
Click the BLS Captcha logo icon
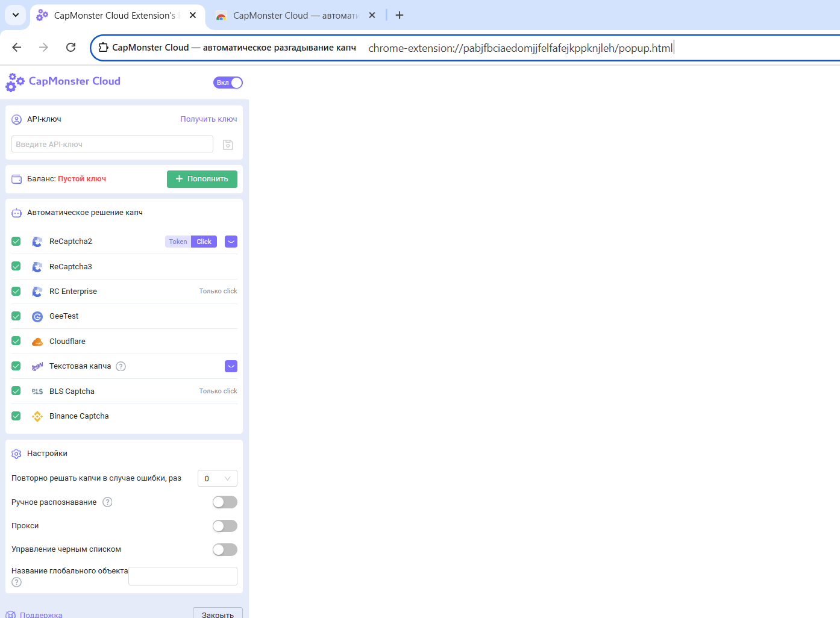[37, 392]
